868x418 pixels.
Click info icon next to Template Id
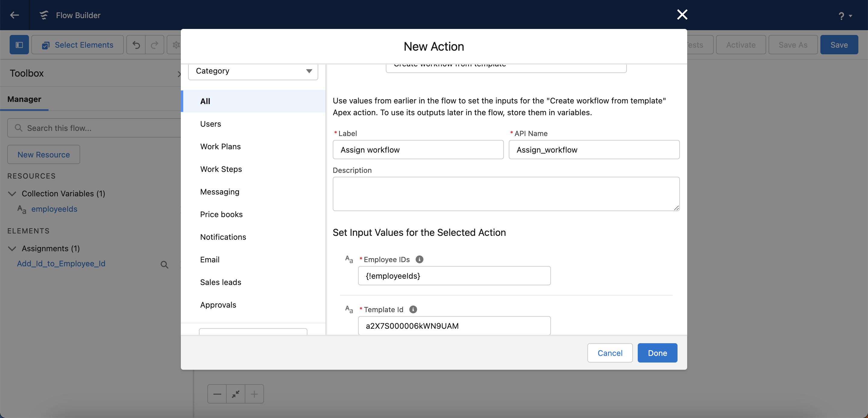coord(413,309)
